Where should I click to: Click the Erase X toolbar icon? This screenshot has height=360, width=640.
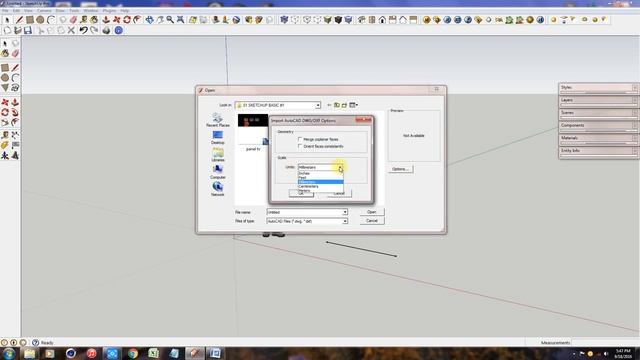point(71,31)
